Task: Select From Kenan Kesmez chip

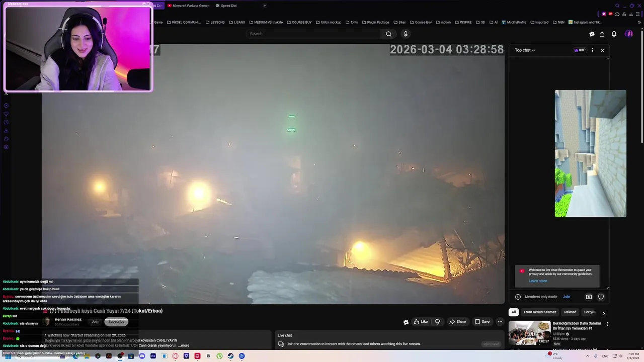Action: (540, 312)
